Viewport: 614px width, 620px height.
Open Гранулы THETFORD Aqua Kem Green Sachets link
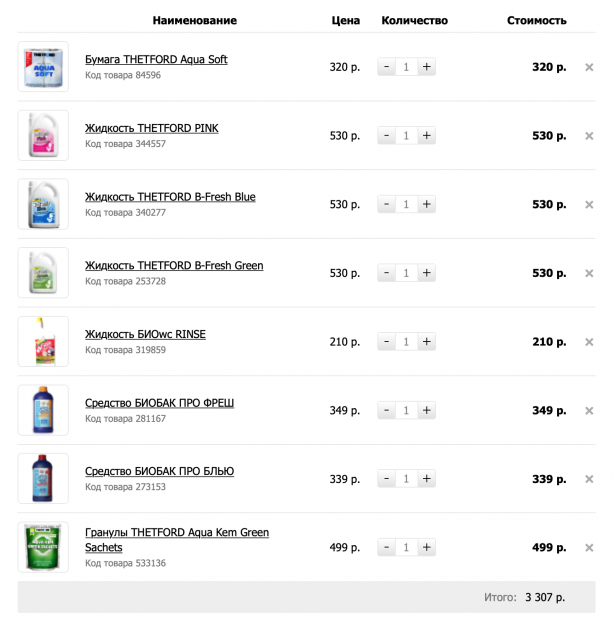click(x=177, y=540)
